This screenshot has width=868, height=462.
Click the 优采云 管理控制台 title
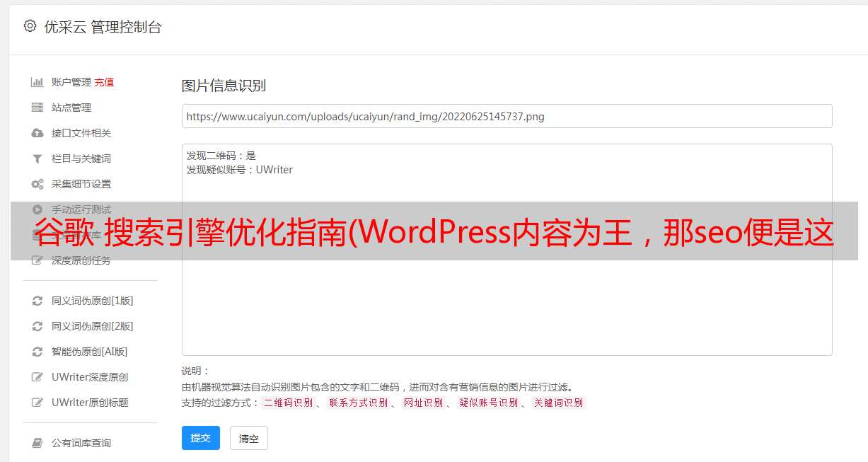tap(103, 27)
